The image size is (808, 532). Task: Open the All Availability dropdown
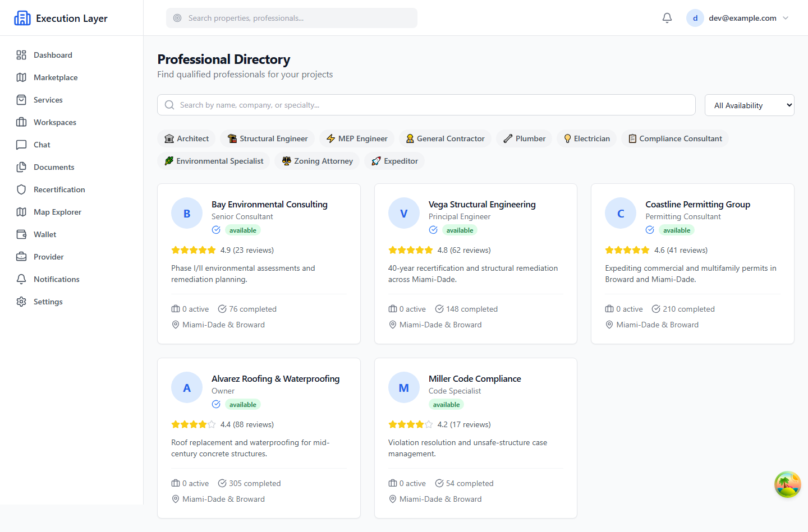[750, 105]
